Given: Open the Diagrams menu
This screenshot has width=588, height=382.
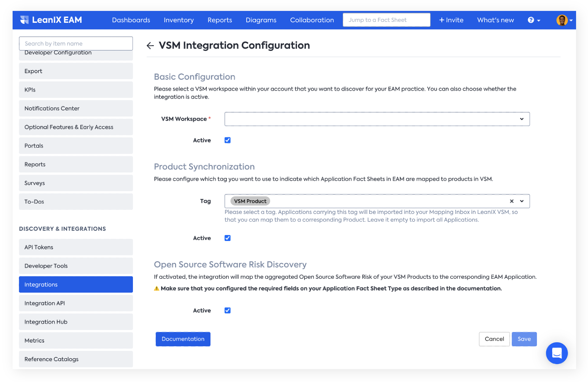Looking at the screenshot, I should [261, 20].
